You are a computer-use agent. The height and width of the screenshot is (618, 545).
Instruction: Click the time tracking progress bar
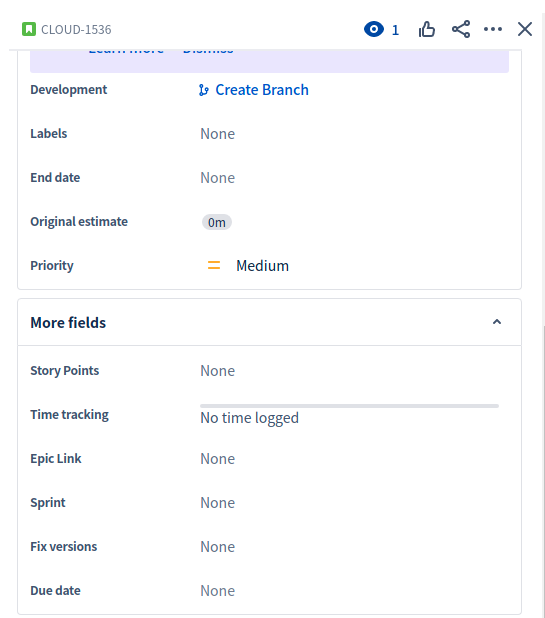350,406
